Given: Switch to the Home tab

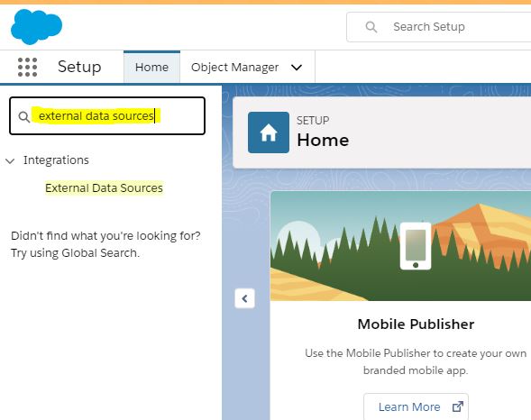Looking at the screenshot, I should pos(151,67).
